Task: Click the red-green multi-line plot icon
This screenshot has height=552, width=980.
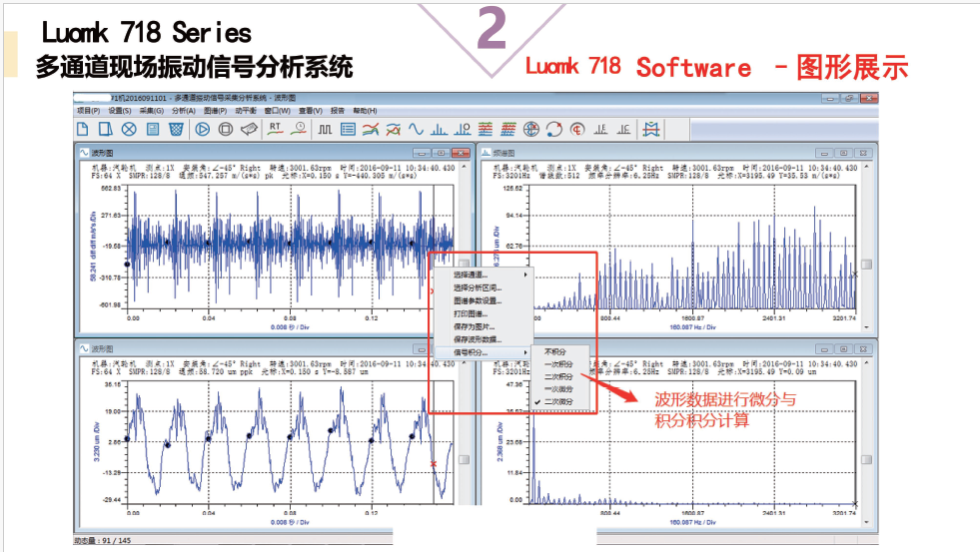Action: click(486, 129)
